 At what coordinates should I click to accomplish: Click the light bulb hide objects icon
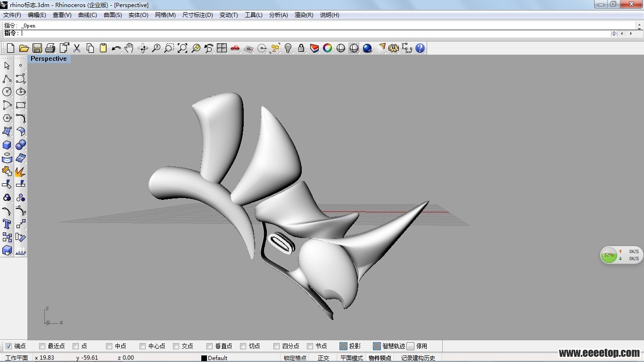pyautogui.click(x=288, y=48)
